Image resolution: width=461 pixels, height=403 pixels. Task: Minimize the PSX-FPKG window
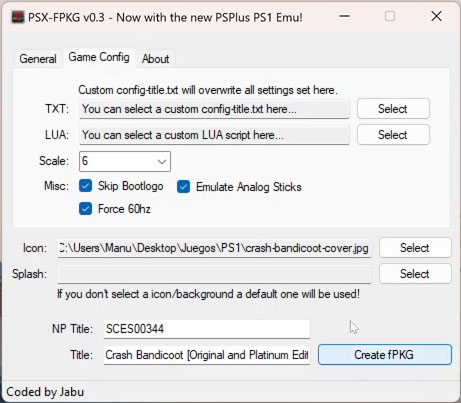[x=345, y=16]
